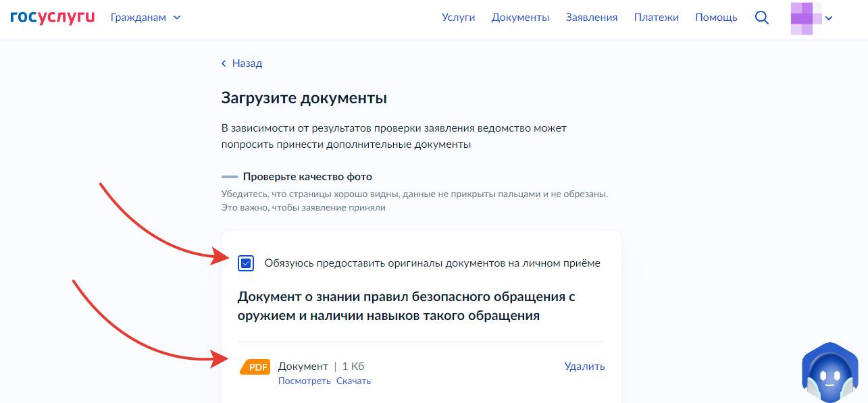The width and height of the screenshot is (868, 403).
Task: Click the weapon safety document section title
Action: point(407,306)
